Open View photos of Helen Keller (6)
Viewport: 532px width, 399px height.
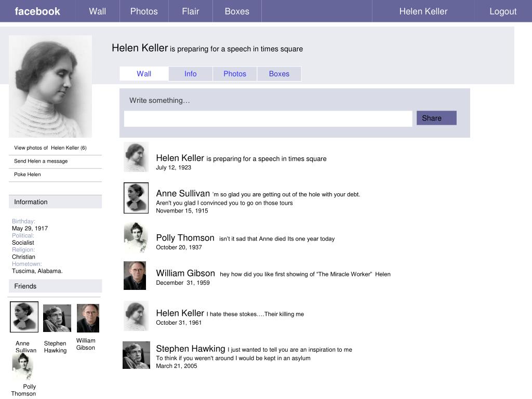50,148
